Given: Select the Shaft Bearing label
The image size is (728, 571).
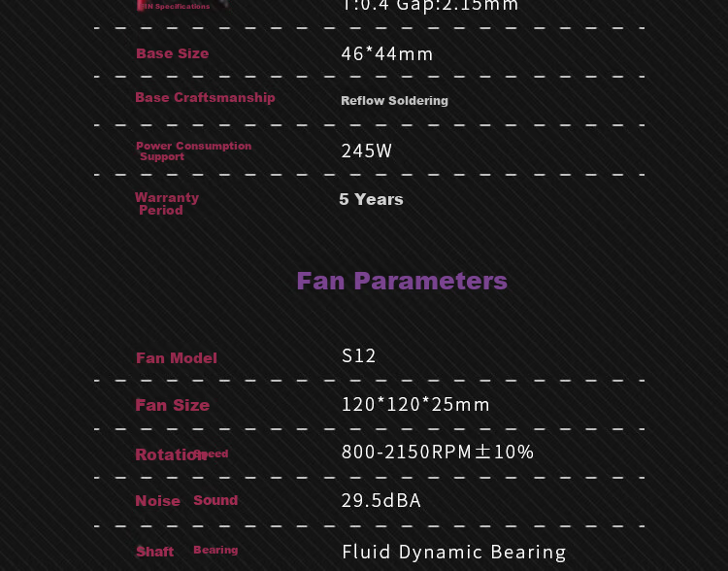Looking at the screenshot, I should tap(186, 551).
